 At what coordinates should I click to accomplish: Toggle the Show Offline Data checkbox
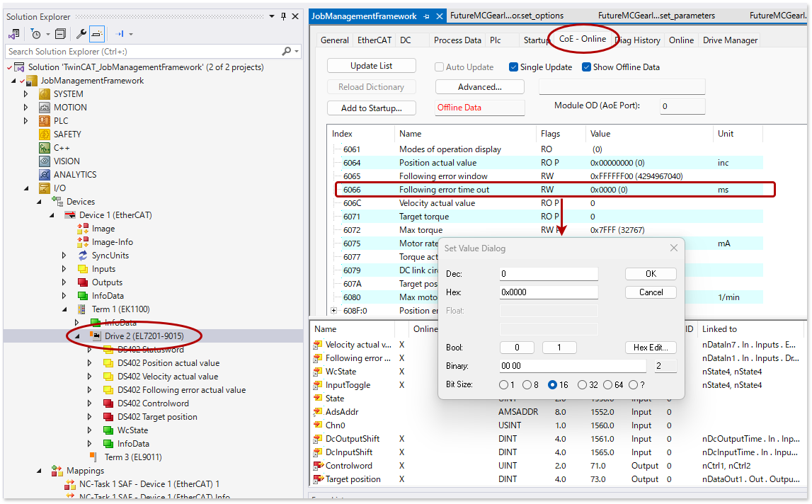[587, 67]
